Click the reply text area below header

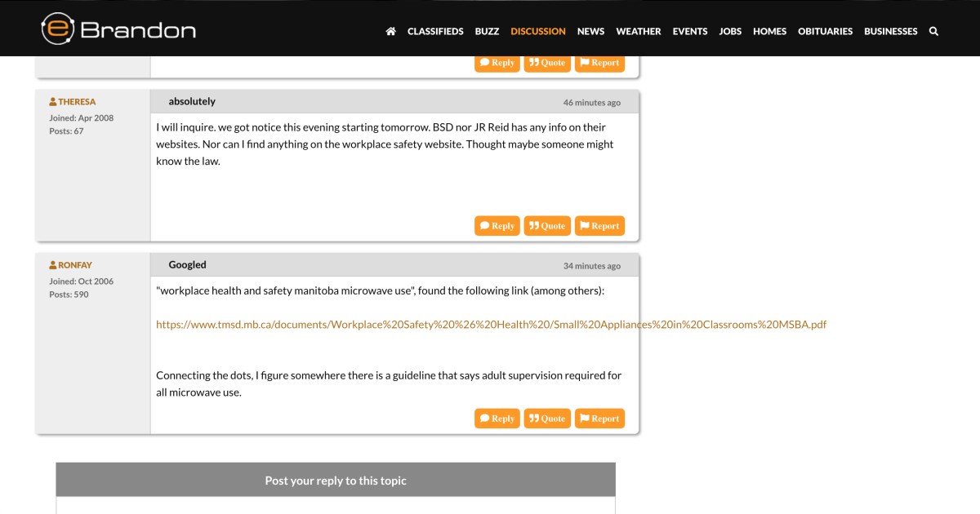coord(335,506)
